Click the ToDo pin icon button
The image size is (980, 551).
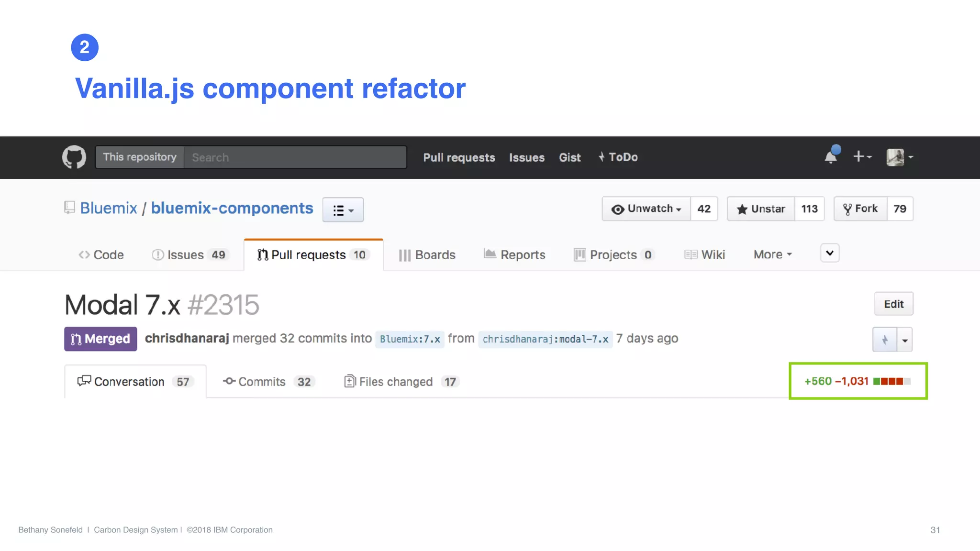pyautogui.click(x=885, y=340)
